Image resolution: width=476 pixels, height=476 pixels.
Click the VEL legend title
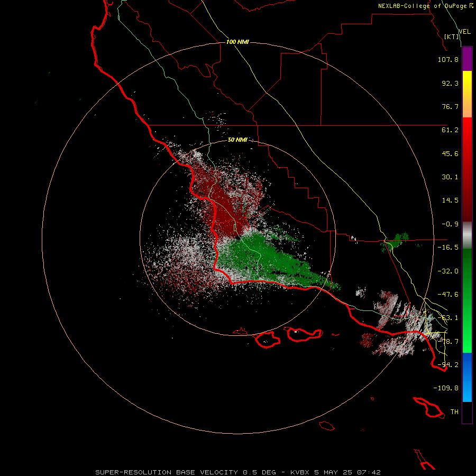(x=464, y=32)
